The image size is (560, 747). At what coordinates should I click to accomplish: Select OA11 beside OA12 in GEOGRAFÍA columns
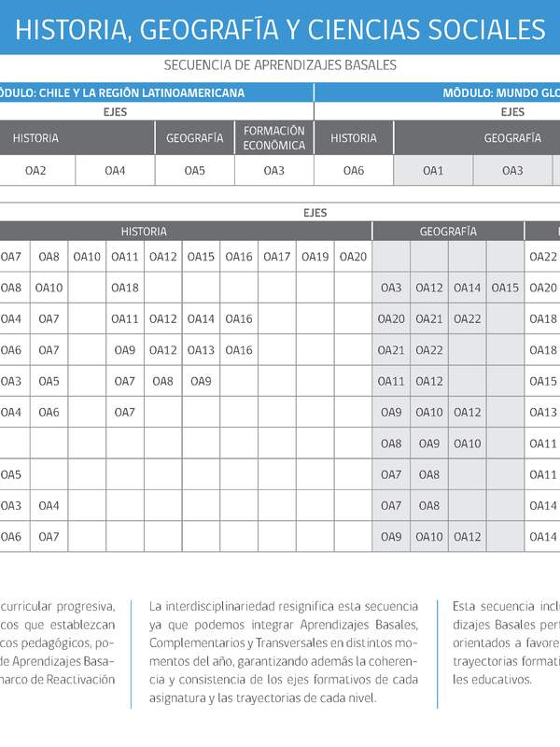coord(391,381)
